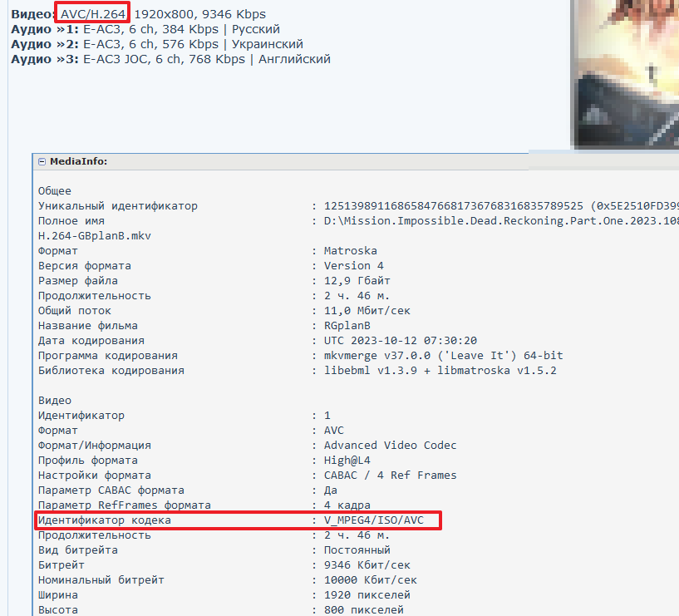The width and height of the screenshot is (679, 616).
Task: Click the "Видео" section heading in MediaInfo
Action: click(55, 401)
